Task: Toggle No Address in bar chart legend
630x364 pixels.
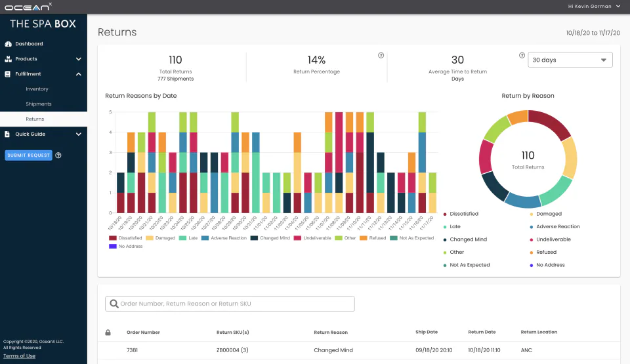Action: point(126,247)
